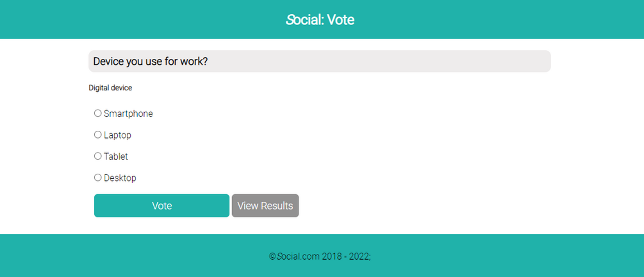The height and width of the screenshot is (277, 644).
Task: Open View Results
Action: point(265,206)
